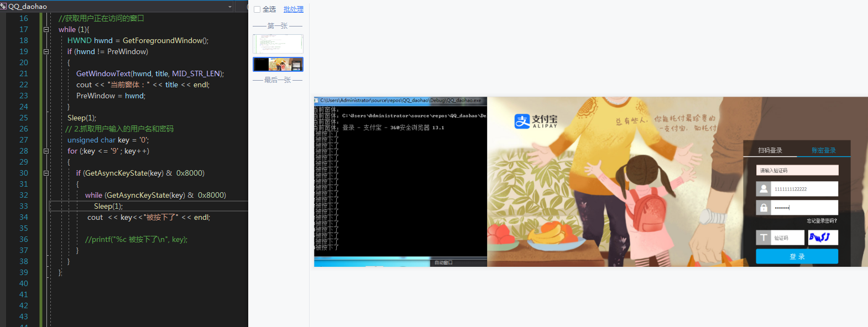This screenshot has height=327, width=868.
Task: Collapse the while (1) block
Action: point(46,29)
